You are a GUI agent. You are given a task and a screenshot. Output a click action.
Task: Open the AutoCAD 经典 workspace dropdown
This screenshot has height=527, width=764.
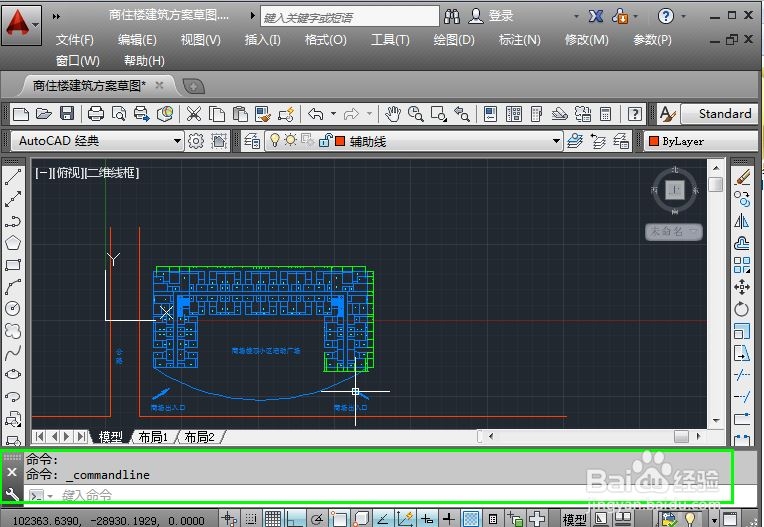(97, 141)
